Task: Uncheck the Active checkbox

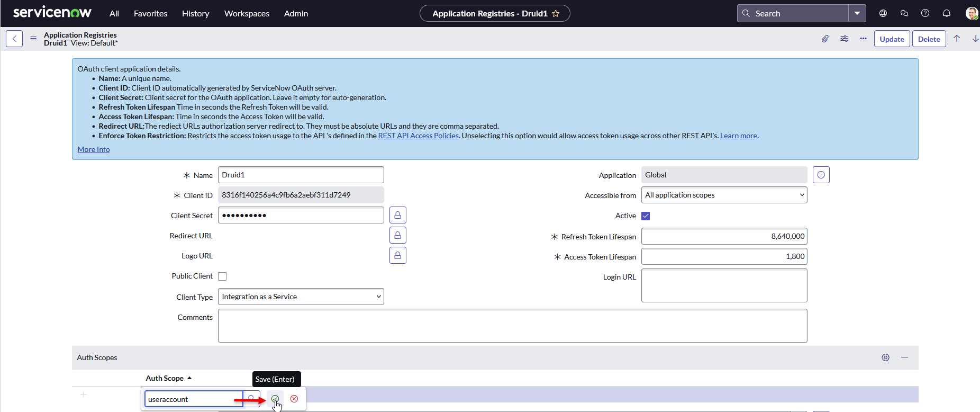Action: (646, 216)
